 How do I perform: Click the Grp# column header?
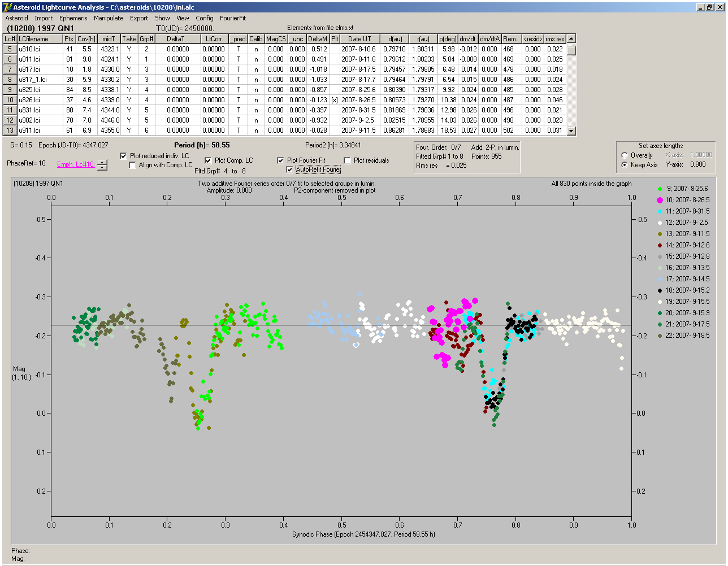(146, 39)
